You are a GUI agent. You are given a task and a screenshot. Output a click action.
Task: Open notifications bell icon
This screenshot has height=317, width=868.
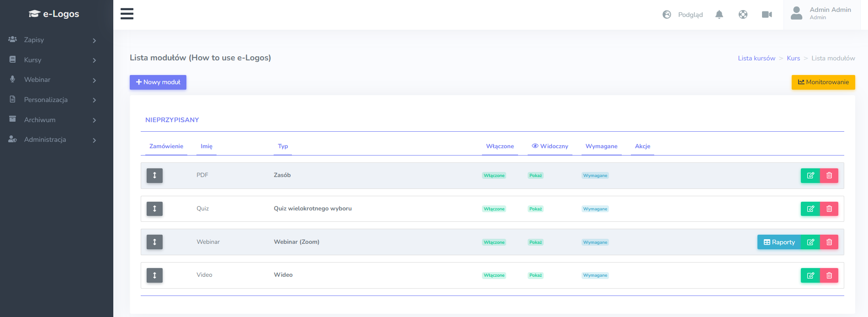[x=719, y=15]
